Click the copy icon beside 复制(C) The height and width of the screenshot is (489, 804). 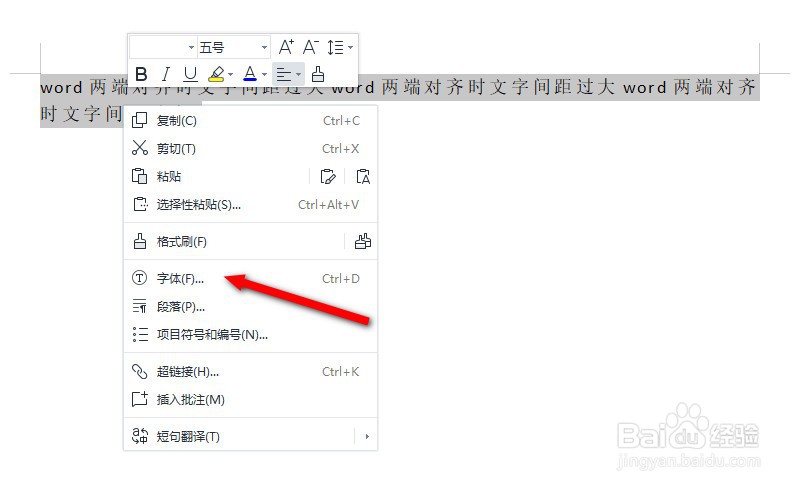click(x=139, y=120)
